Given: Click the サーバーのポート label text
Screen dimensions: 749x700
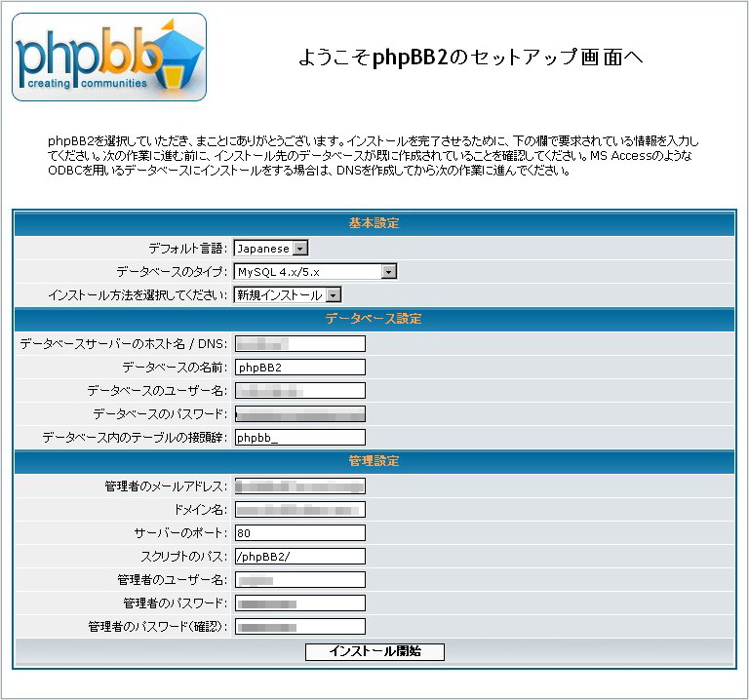Looking at the screenshot, I should 180,533.
